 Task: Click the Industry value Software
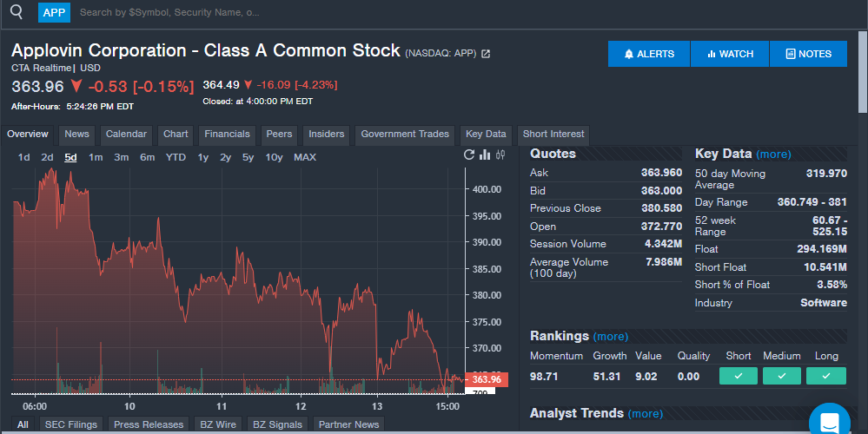824,303
